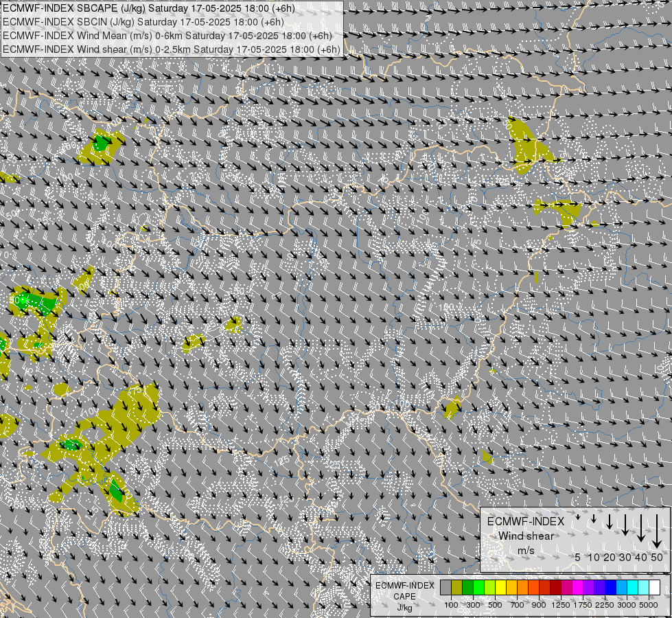Screen dimensions: 672x618
Task: Click the yellow CAPE legend swatch
Action: coord(501,587)
